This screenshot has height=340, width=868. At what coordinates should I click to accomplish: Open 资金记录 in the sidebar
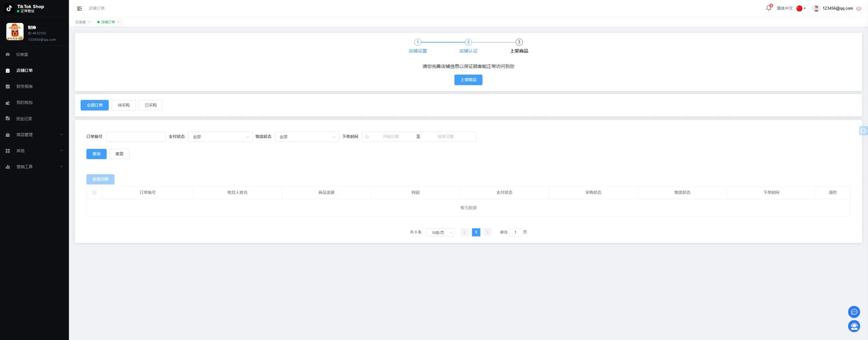click(x=34, y=119)
